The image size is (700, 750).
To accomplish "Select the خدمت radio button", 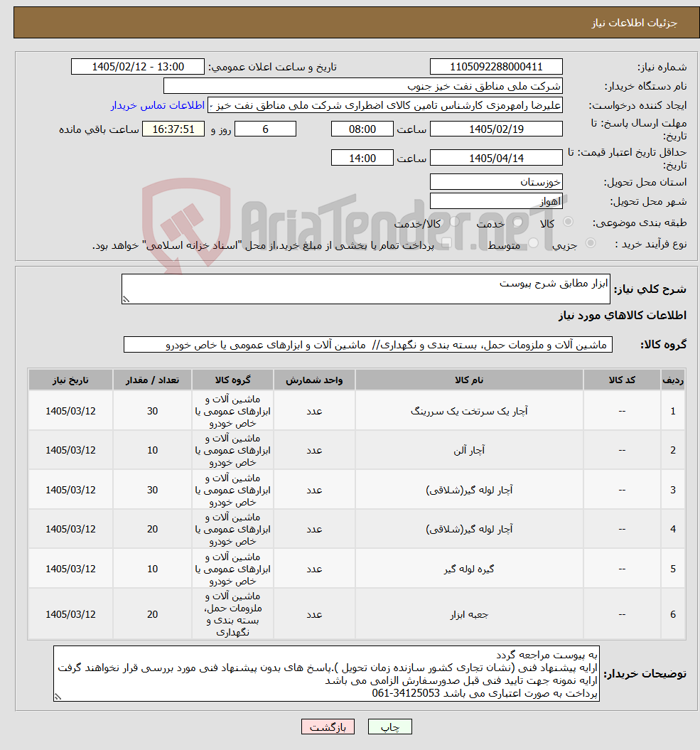I will point(518,222).
